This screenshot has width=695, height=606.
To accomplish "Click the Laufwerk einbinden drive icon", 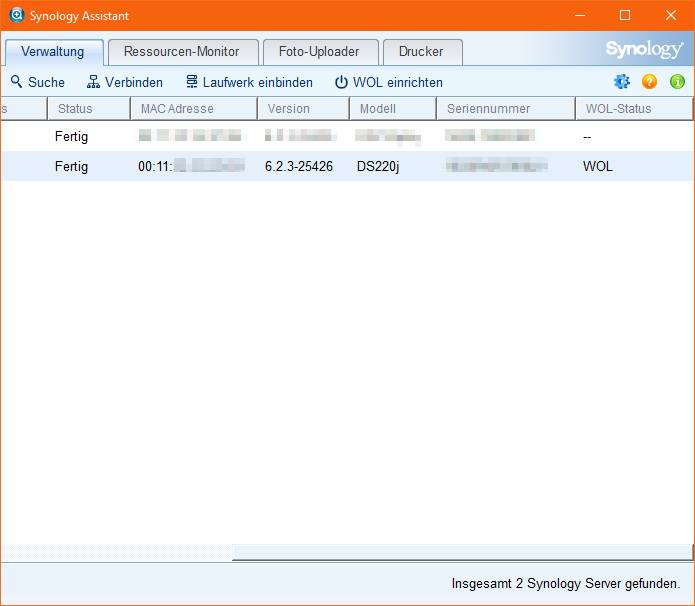I will (192, 82).
